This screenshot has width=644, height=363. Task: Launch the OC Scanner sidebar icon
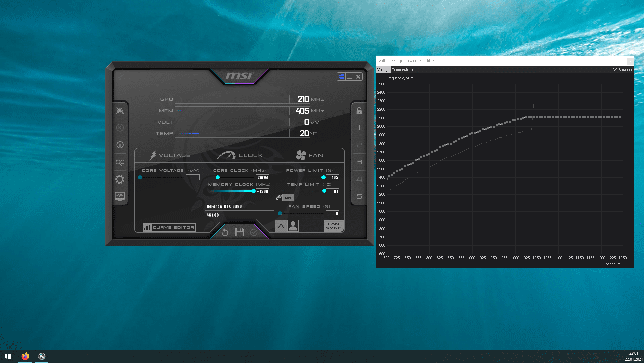120,162
